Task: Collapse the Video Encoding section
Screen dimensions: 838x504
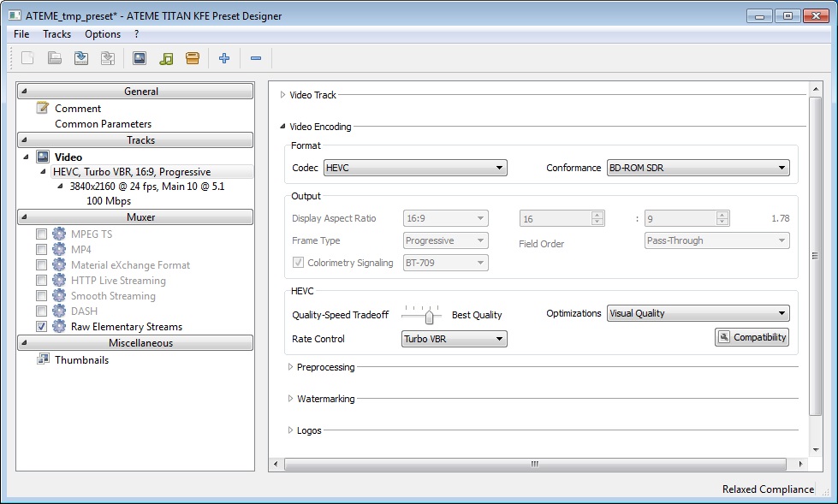Action: [x=282, y=127]
